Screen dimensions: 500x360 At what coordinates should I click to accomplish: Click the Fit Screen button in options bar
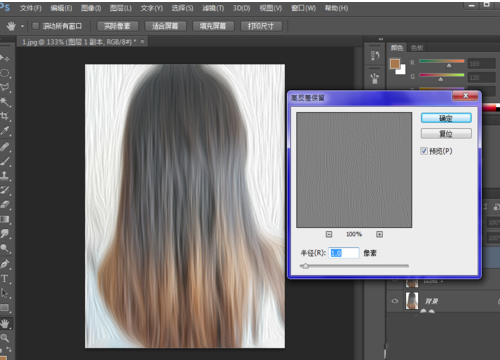[165, 26]
